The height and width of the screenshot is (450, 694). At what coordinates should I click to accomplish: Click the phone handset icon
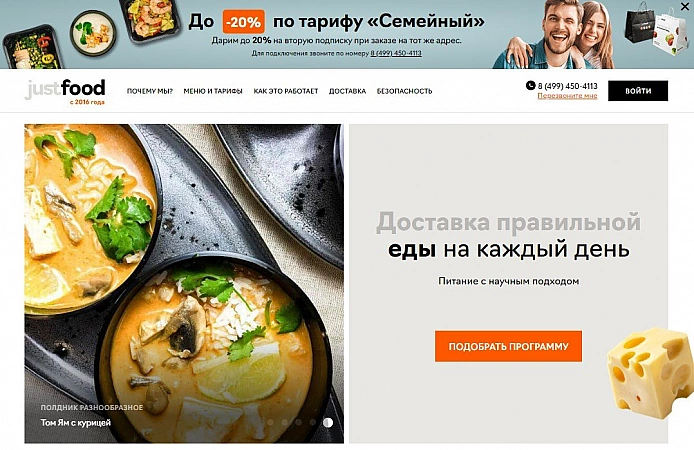pyautogui.click(x=530, y=85)
